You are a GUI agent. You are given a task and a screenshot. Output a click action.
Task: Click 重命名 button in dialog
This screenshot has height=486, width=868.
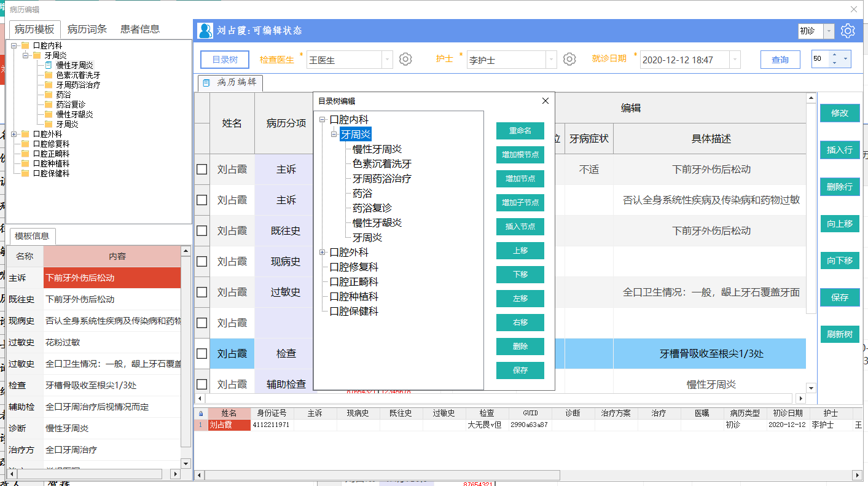point(520,131)
